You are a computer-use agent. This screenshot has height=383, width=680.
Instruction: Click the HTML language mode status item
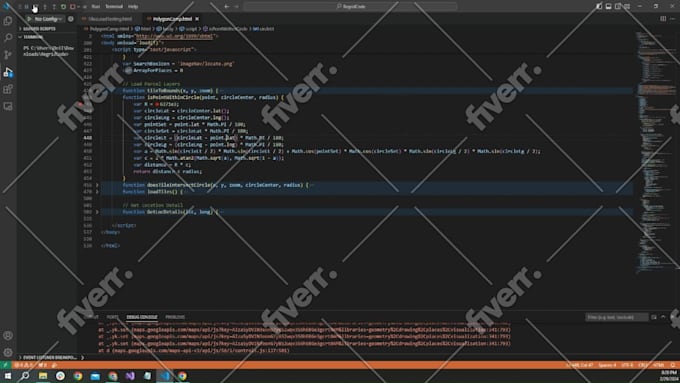coord(658,365)
